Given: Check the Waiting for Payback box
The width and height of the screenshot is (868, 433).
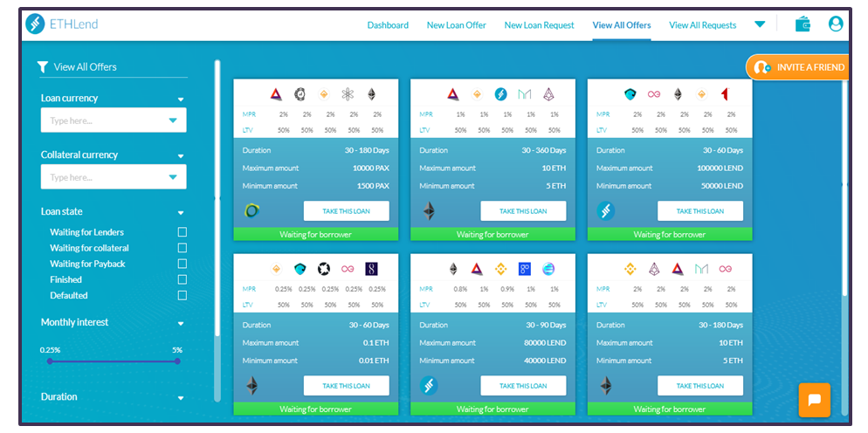Looking at the screenshot, I should 183,264.
